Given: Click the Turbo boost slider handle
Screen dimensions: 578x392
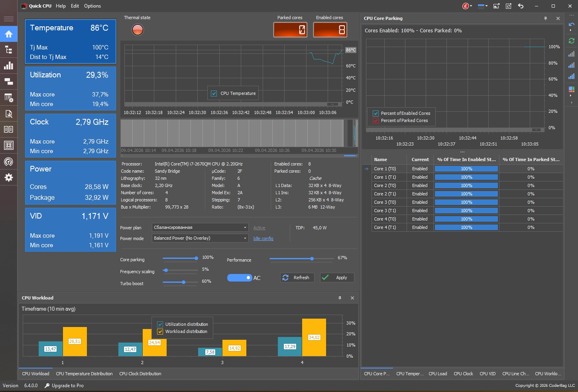Looking at the screenshot, I should coord(183,282).
